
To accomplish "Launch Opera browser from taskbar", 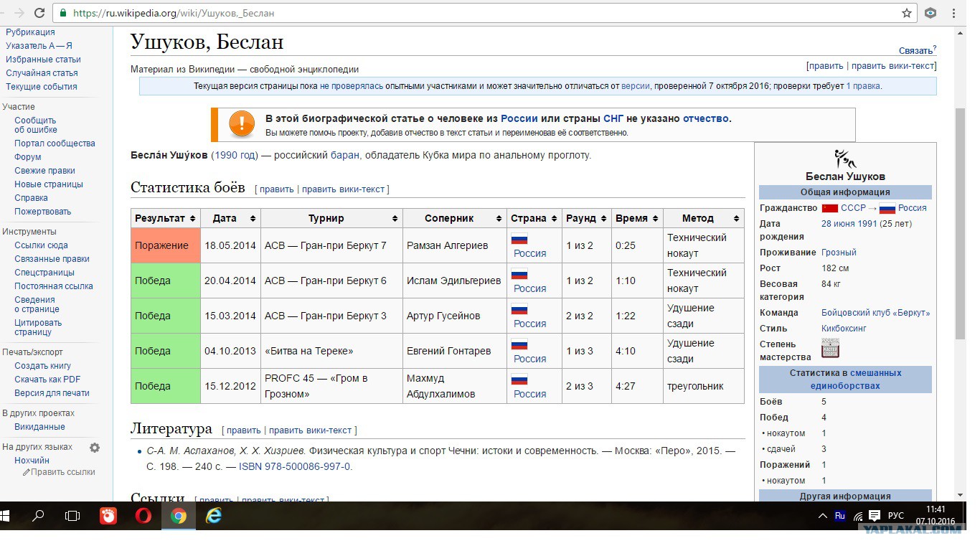I will pos(143,515).
